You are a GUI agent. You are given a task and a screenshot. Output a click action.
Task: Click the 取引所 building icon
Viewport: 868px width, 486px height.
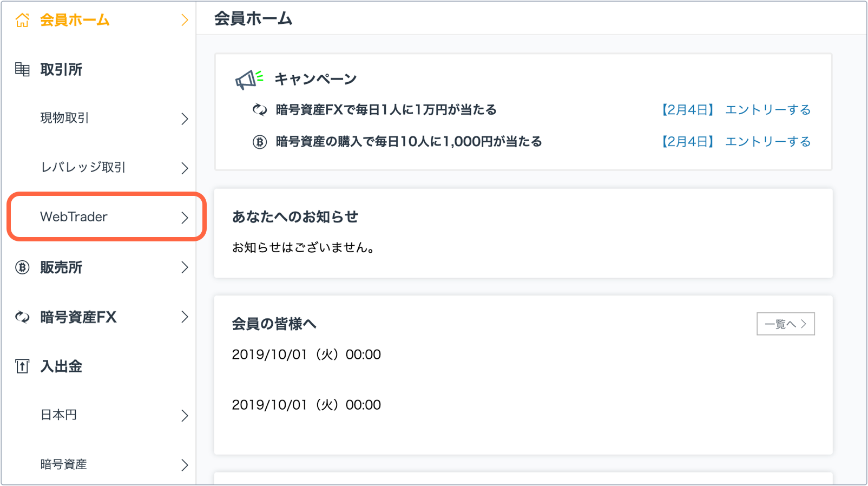(x=22, y=69)
